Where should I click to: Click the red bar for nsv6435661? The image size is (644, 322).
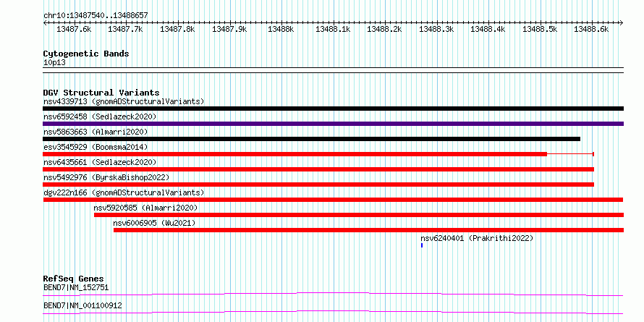(318, 169)
